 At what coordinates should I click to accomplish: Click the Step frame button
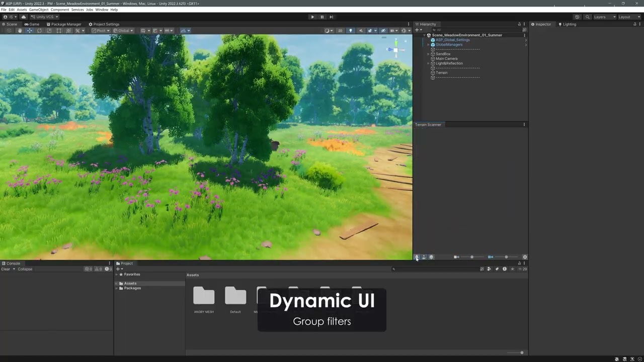point(331,17)
